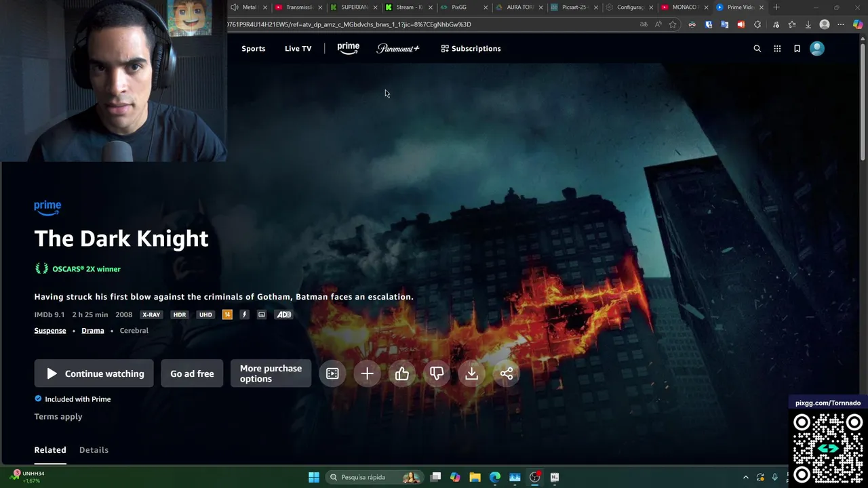Open the UNHH34 stock widget
This screenshot has height=488, width=868.
pyautogui.click(x=27, y=477)
